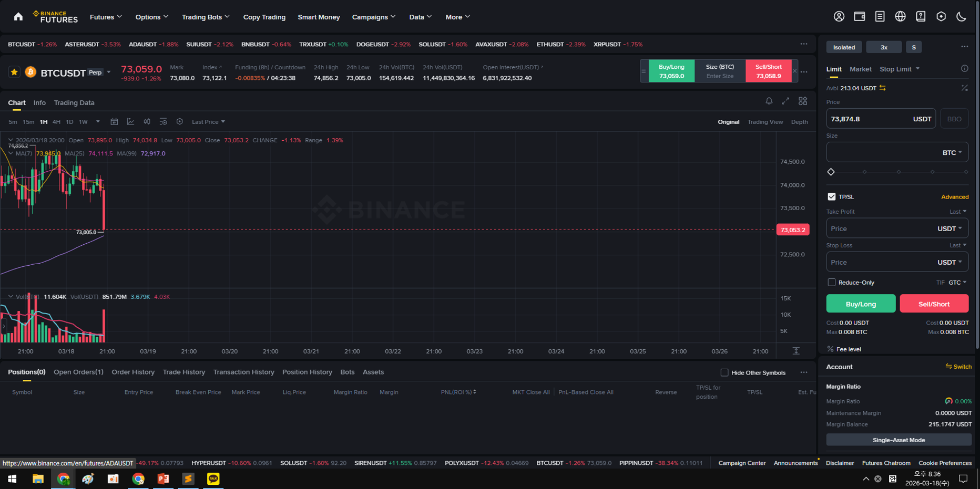Open the Trading Bots dropdown

pos(206,17)
